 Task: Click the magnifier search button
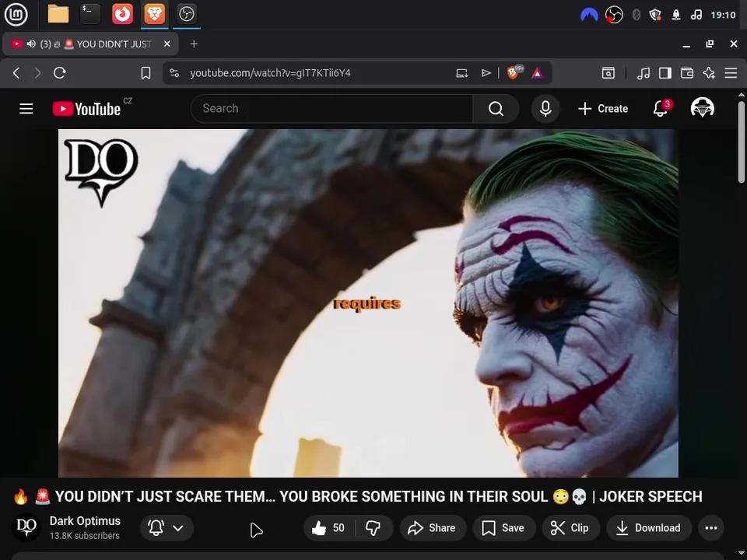tap(496, 109)
